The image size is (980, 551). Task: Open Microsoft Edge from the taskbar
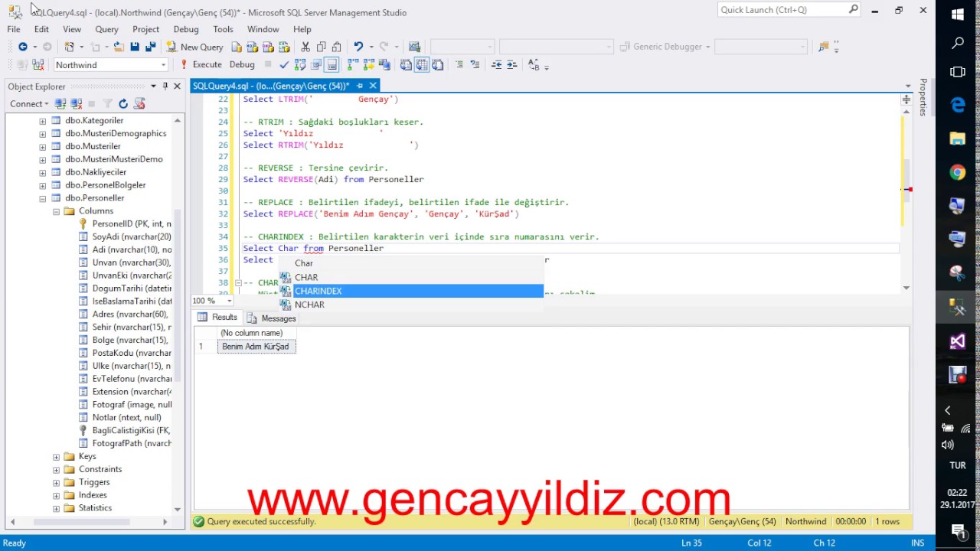[x=958, y=105]
